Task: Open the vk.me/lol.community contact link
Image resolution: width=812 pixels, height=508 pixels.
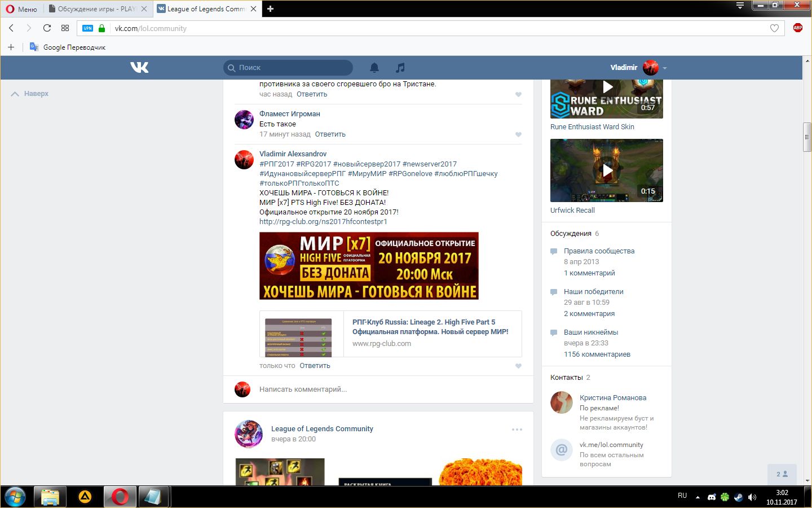Action: (x=611, y=445)
